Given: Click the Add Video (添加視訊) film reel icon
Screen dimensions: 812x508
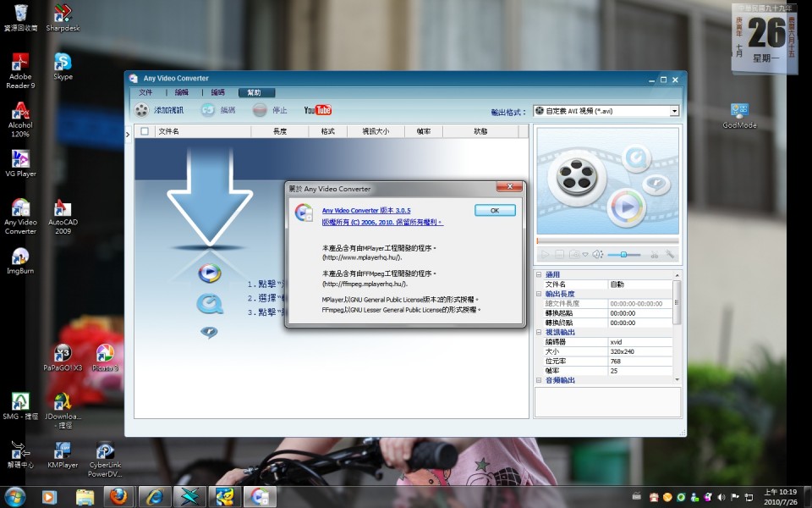Looking at the screenshot, I should [x=141, y=110].
